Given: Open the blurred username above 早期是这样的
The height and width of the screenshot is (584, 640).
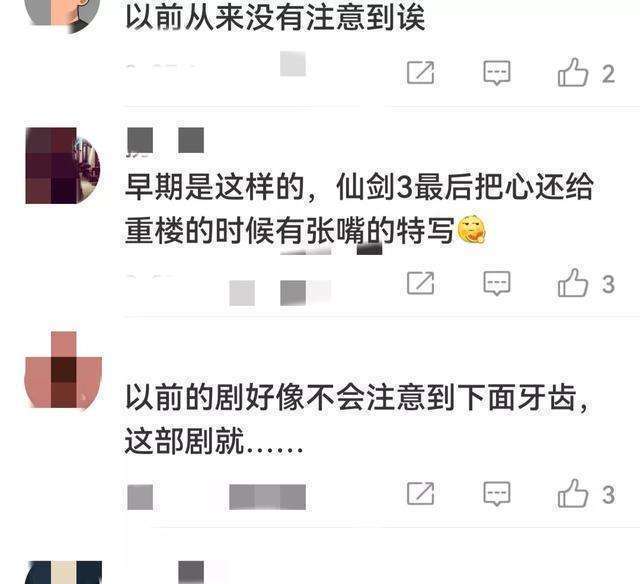Looking at the screenshot, I should click(165, 141).
